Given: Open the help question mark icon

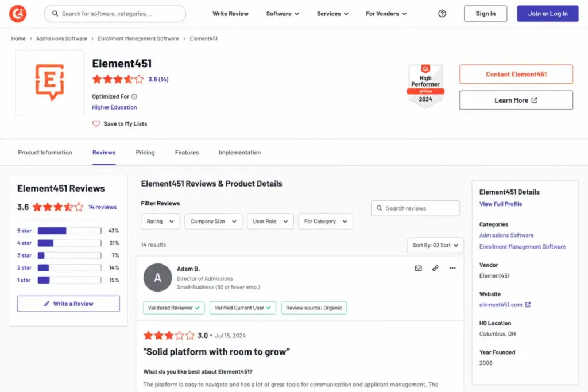Looking at the screenshot, I should 442,14.
